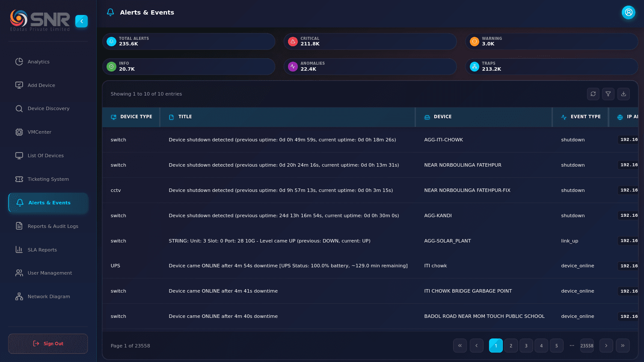Click the download export icon
644x362 pixels.
tap(623, 94)
